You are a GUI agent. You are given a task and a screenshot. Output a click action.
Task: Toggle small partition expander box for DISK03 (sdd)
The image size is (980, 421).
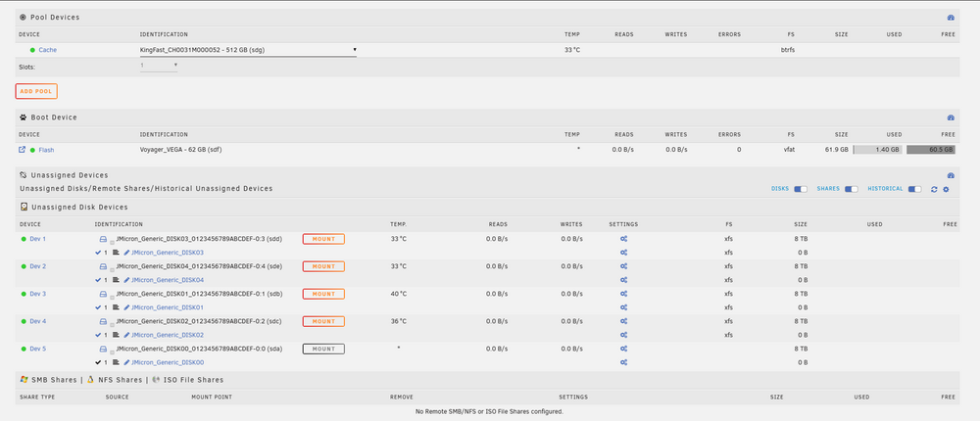tap(112, 242)
